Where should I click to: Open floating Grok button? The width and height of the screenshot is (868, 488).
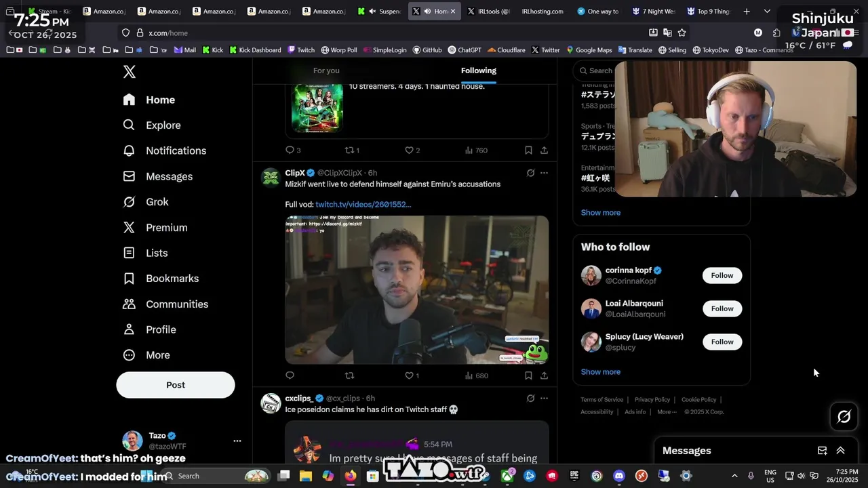pos(844,417)
